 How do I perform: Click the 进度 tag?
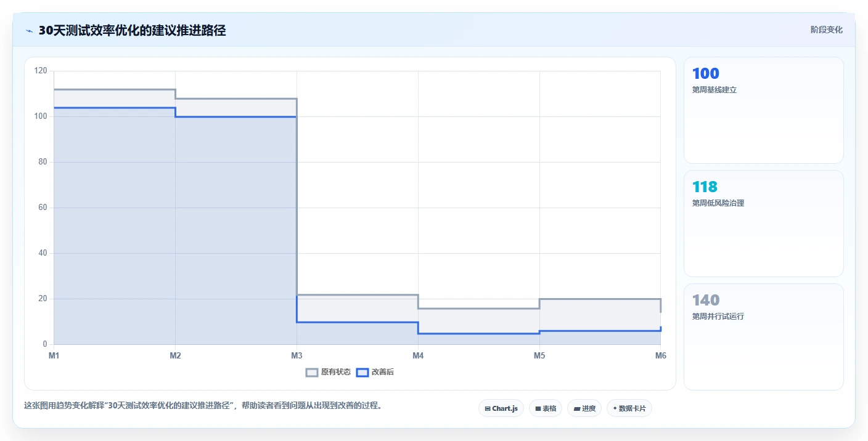point(584,408)
